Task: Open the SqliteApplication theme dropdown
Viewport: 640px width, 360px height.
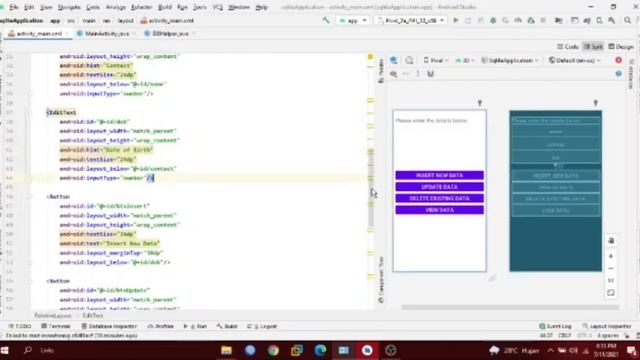Action: click(510, 60)
